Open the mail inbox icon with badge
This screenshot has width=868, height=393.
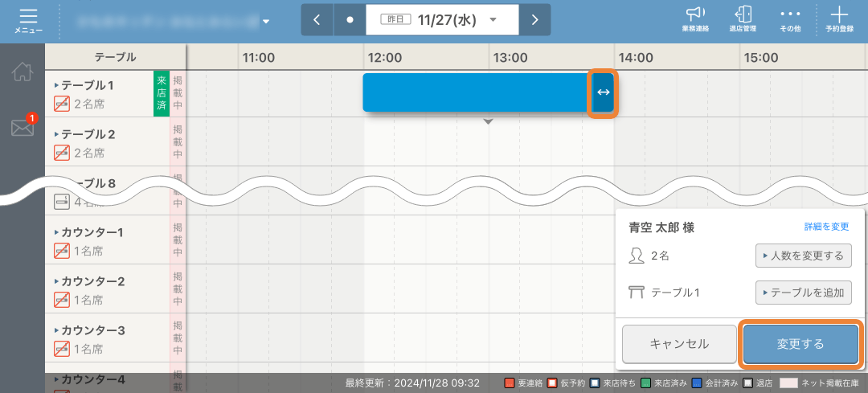23,127
